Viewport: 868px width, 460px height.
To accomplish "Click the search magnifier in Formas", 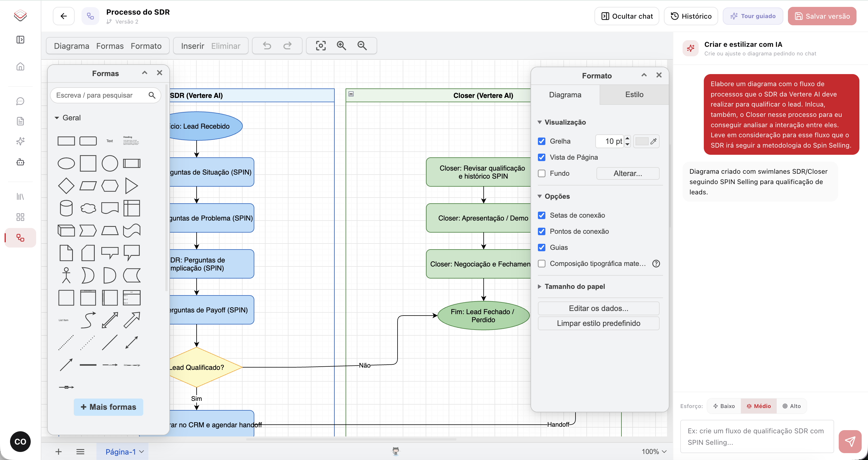I will [x=152, y=95].
